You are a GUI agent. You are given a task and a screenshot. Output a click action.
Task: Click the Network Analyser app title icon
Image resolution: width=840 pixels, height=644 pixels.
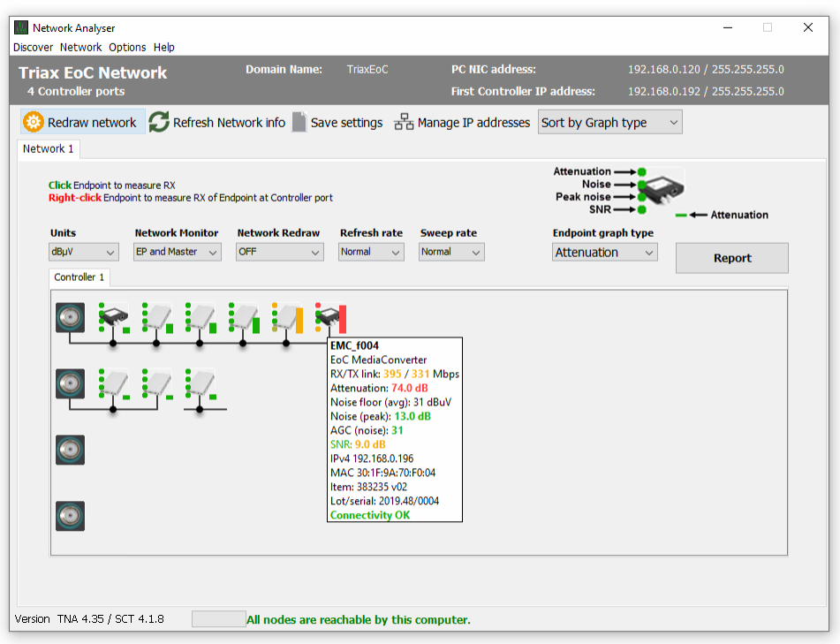(x=21, y=27)
